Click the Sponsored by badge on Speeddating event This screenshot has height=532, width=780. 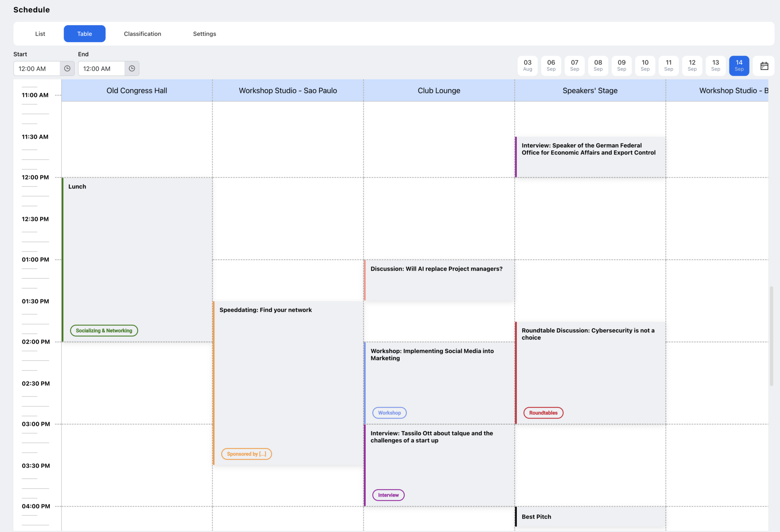[x=246, y=454]
